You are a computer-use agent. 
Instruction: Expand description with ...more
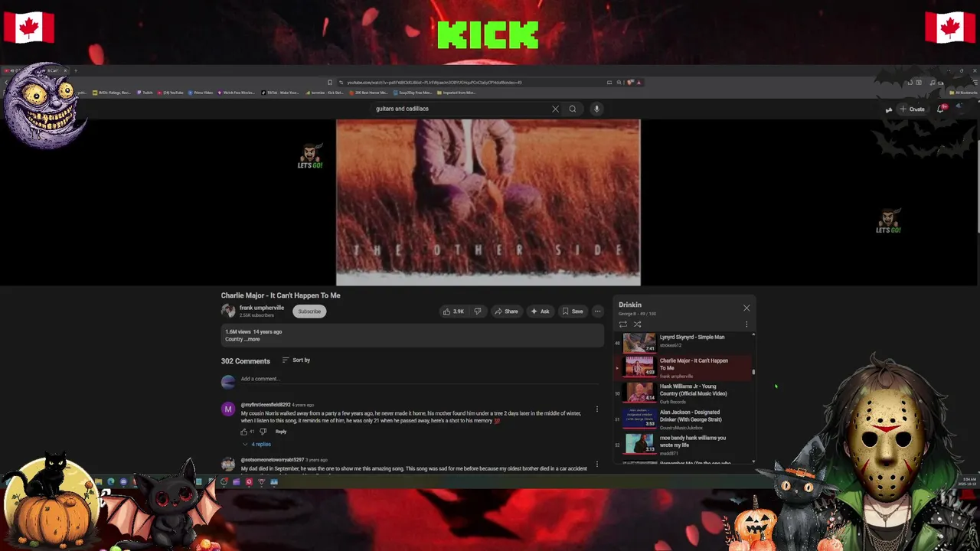(252, 339)
